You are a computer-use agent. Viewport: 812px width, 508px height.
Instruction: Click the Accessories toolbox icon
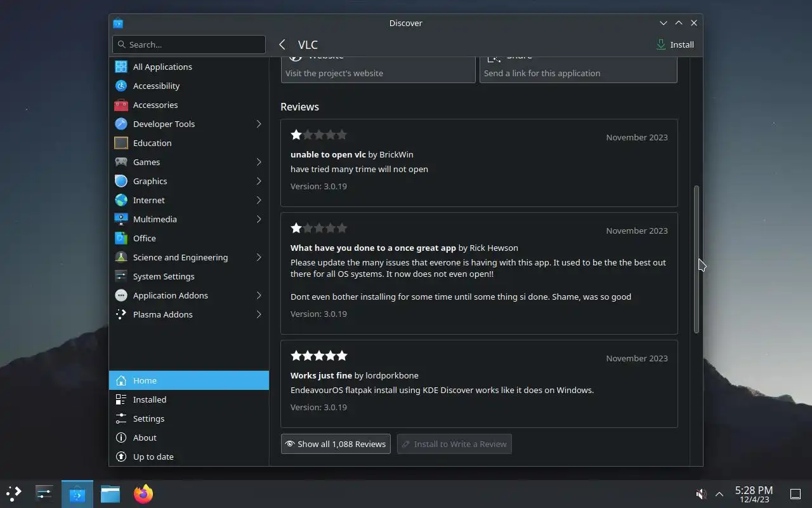[121, 105]
